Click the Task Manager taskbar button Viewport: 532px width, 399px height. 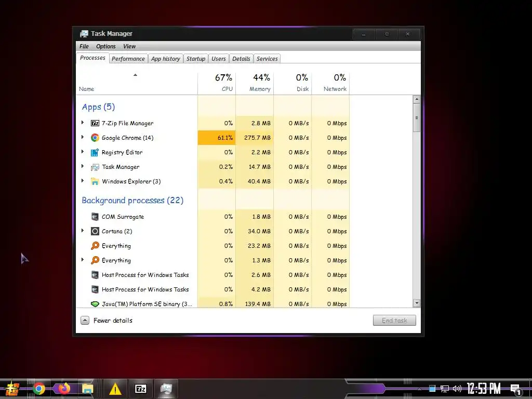coord(166,389)
